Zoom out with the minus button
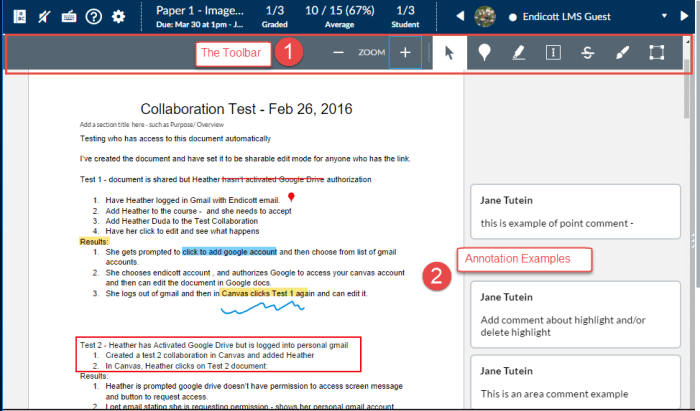 pos(338,53)
